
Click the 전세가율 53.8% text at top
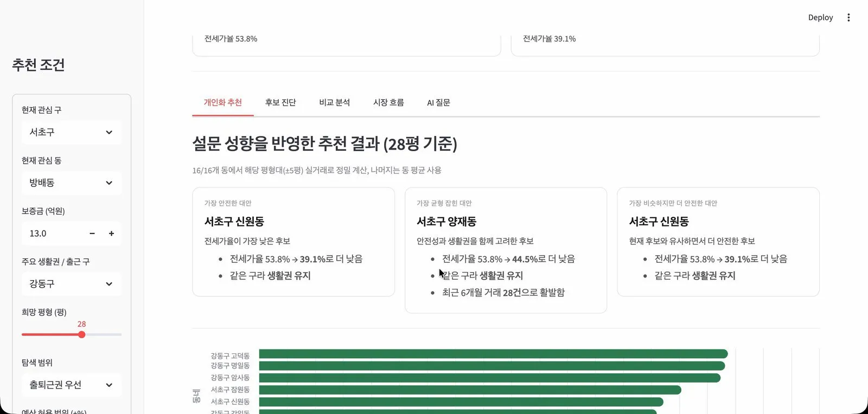click(231, 38)
